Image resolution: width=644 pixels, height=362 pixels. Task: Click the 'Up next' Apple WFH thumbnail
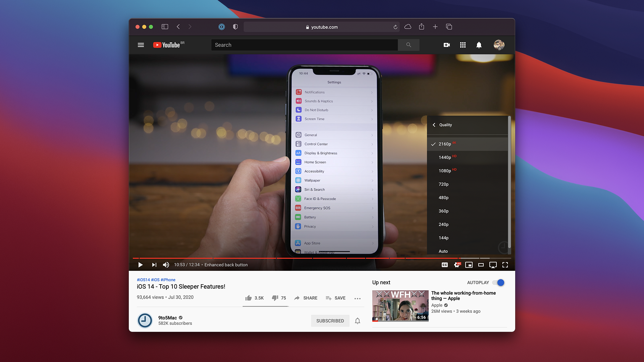pos(399,305)
